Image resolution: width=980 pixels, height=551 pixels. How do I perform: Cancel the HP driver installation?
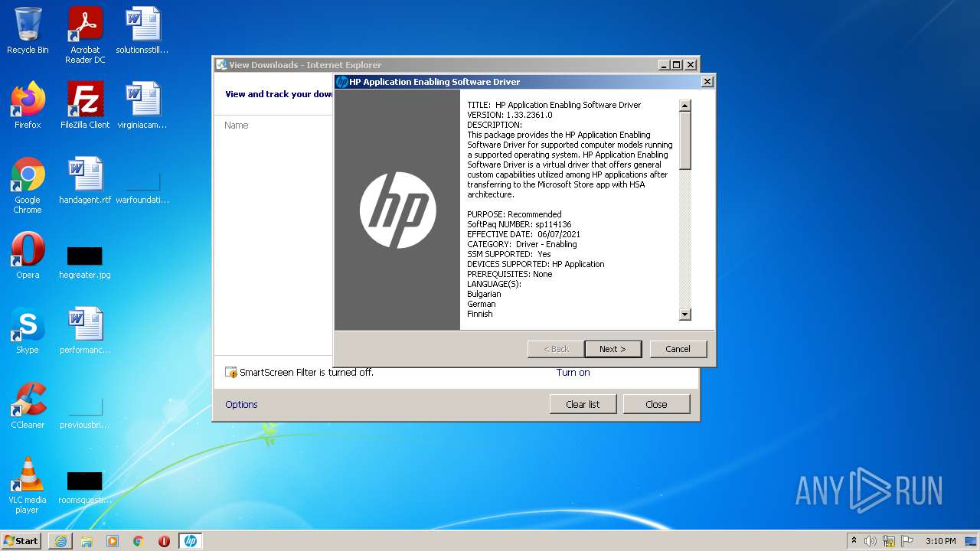pyautogui.click(x=678, y=349)
